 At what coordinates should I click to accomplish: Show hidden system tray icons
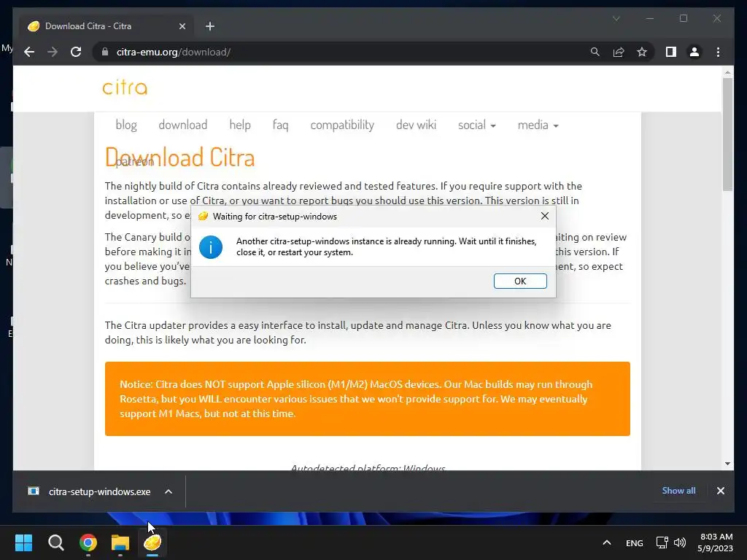[606, 542]
